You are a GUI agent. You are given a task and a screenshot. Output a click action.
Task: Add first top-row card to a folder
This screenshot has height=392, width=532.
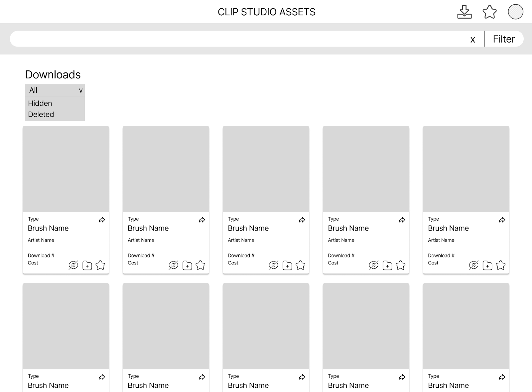point(87,265)
